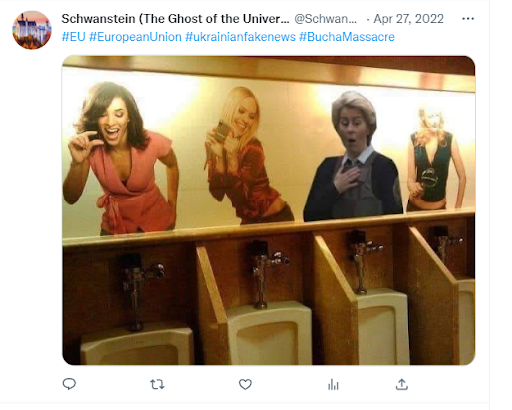Like the tweet with the heart icon
512x410 pixels.
[x=245, y=384]
